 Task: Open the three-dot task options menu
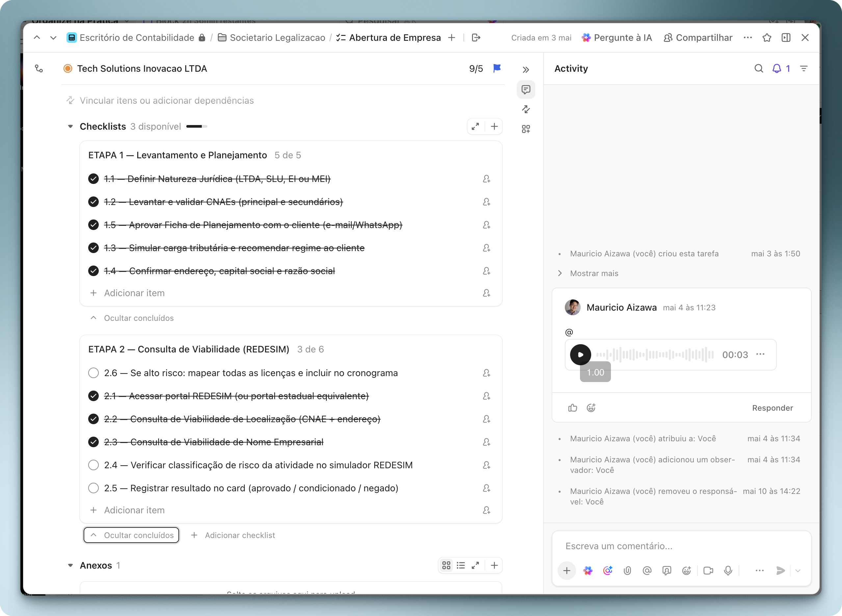[x=748, y=38]
